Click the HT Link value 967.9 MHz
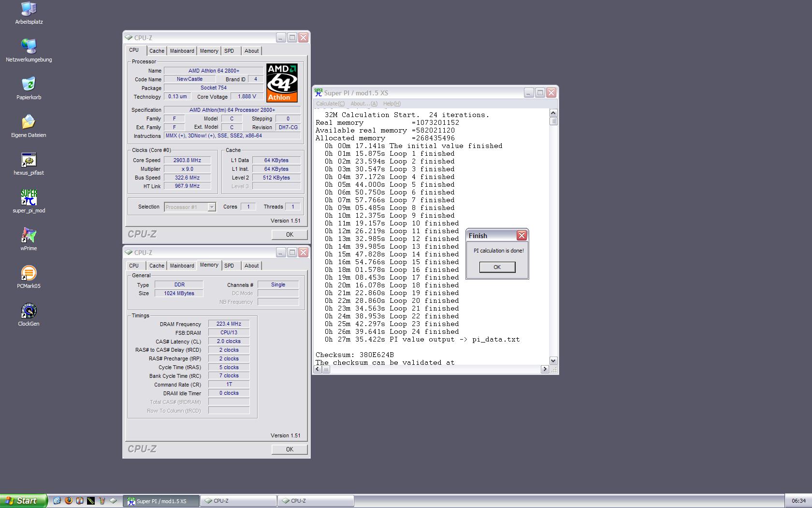 coord(188,186)
